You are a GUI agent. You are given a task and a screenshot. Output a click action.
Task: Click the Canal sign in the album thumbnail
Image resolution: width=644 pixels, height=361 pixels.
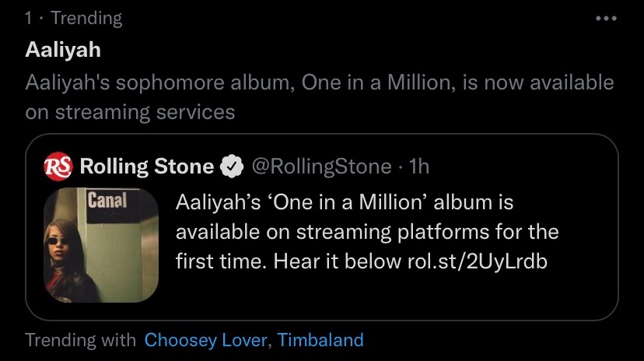point(102,199)
